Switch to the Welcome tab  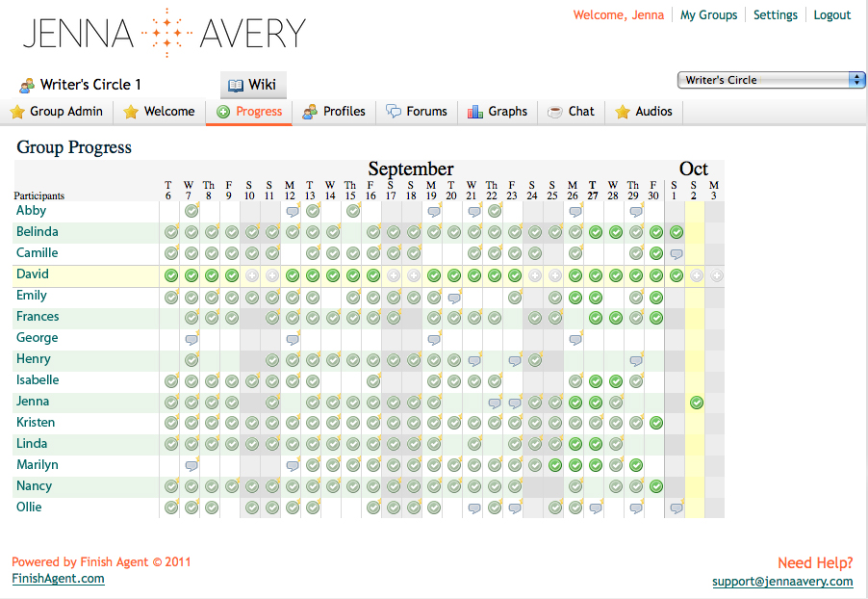coord(160,112)
